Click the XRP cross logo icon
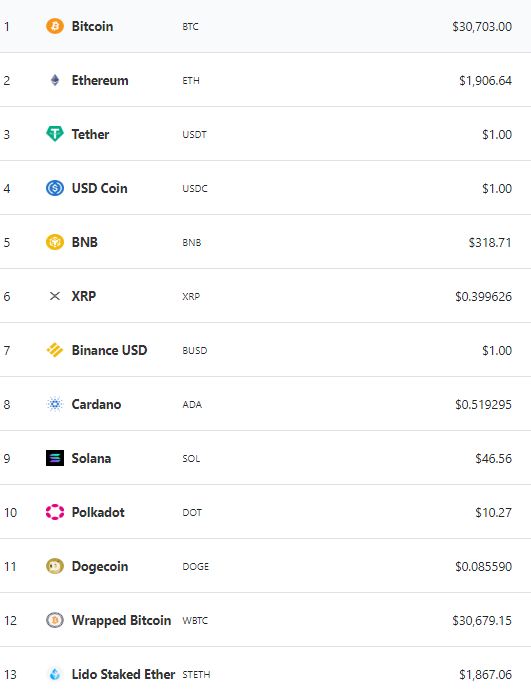Image resolution: width=531 pixels, height=693 pixels. pyautogui.click(x=55, y=296)
